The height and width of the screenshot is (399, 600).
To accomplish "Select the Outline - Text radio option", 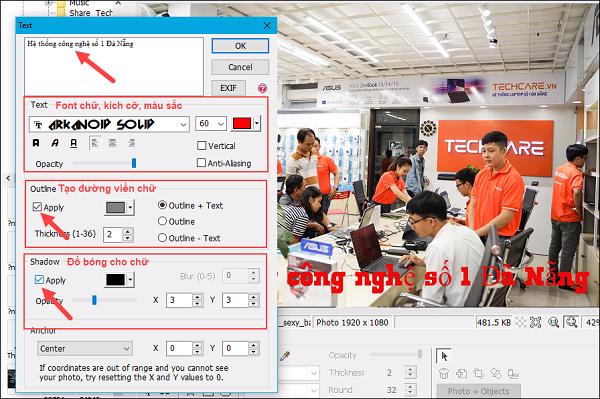I will (162, 238).
